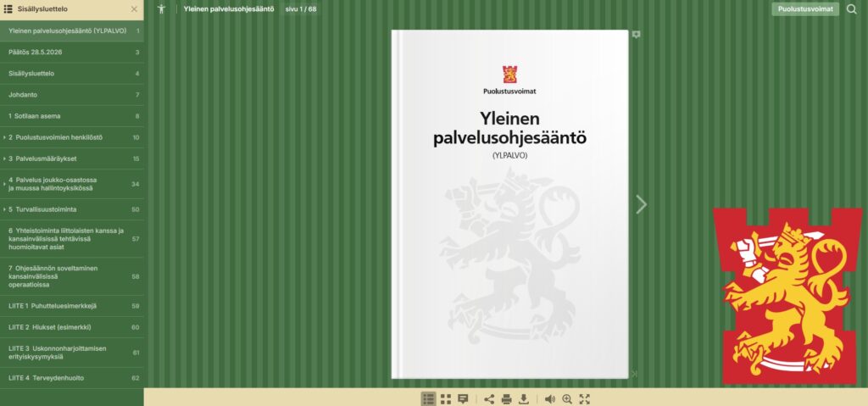Open search with the magnifying glass icon
This screenshot has width=868, height=406.
pos(851,8)
